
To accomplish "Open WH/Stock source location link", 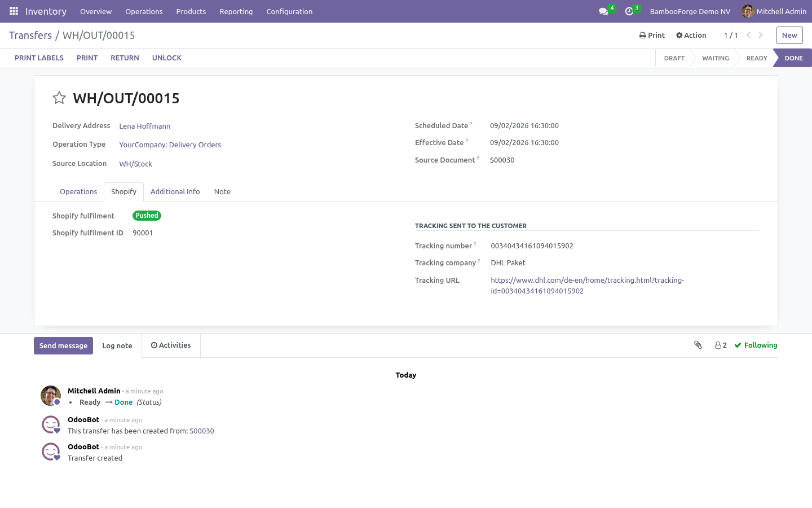I will point(136,164).
